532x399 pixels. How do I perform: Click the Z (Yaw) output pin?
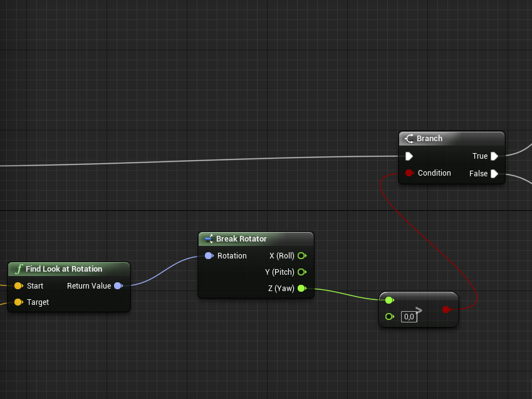[x=302, y=289]
